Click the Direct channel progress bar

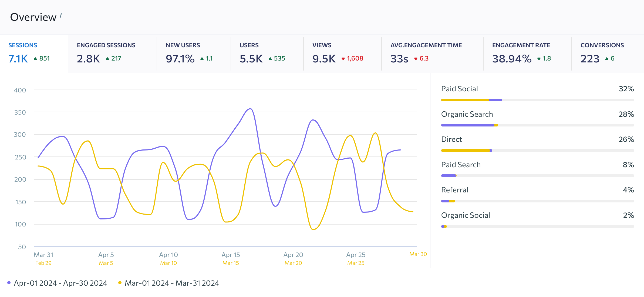538,151
